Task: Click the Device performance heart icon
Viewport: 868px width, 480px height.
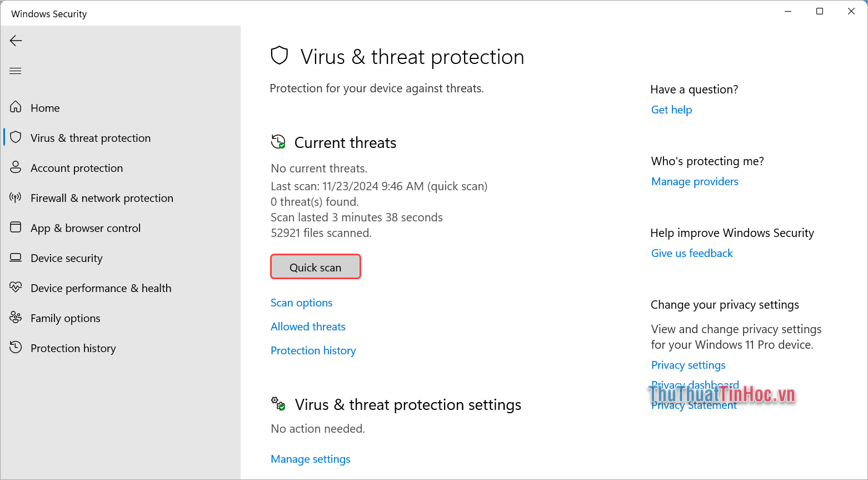Action: pyautogui.click(x=16, y=287)
